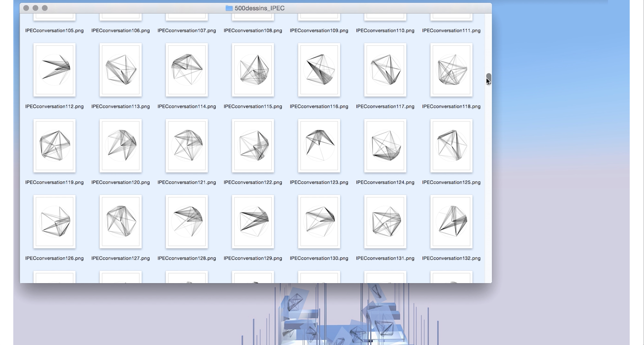
Task: Click the IPECconversation124.png image icon
Action: pyautogui.click(x=385, y=145)
